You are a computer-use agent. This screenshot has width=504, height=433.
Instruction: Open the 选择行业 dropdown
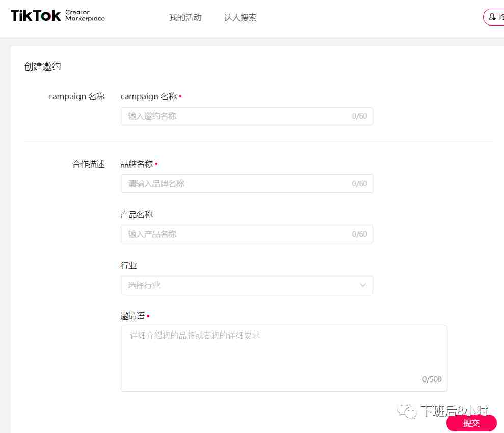(x=247, y=285)
